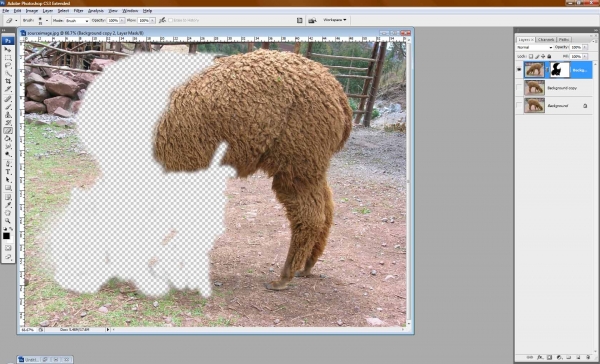Select the Slice tool

[x=8, y=89]
